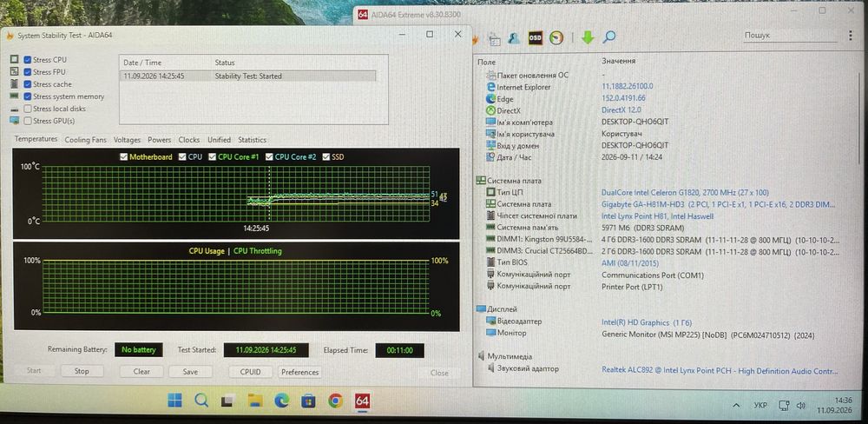Open the network tray icon
The height and width of the screenshot is (424, 868).
coord(783,406)
